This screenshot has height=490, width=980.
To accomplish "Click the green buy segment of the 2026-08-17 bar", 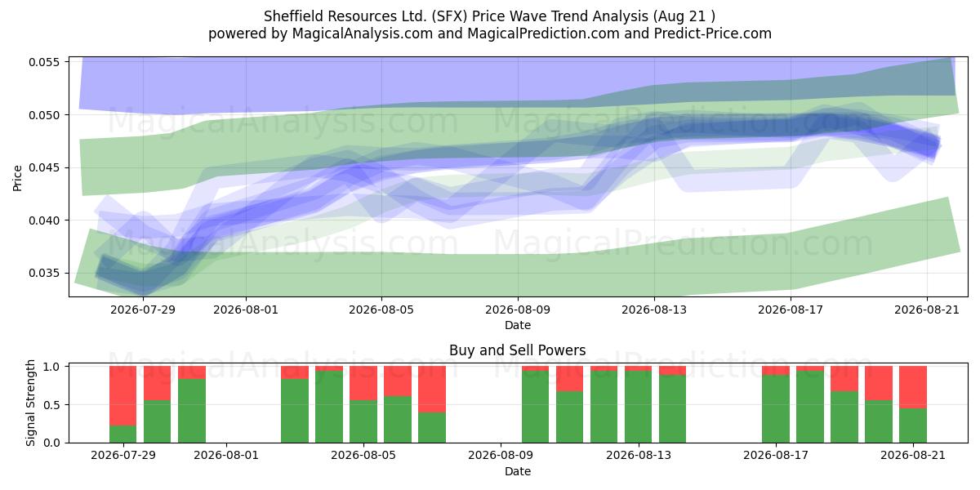I will pos(776,409).
